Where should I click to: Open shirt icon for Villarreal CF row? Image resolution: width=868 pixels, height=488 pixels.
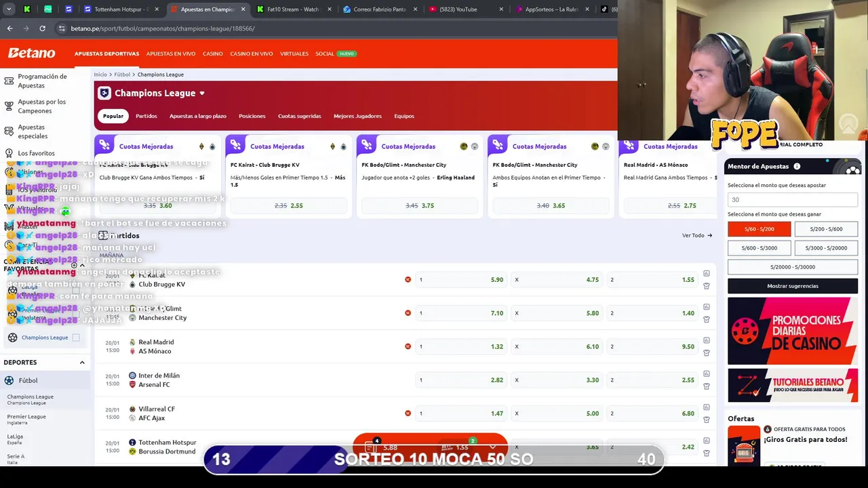click(x=706, y=420)
